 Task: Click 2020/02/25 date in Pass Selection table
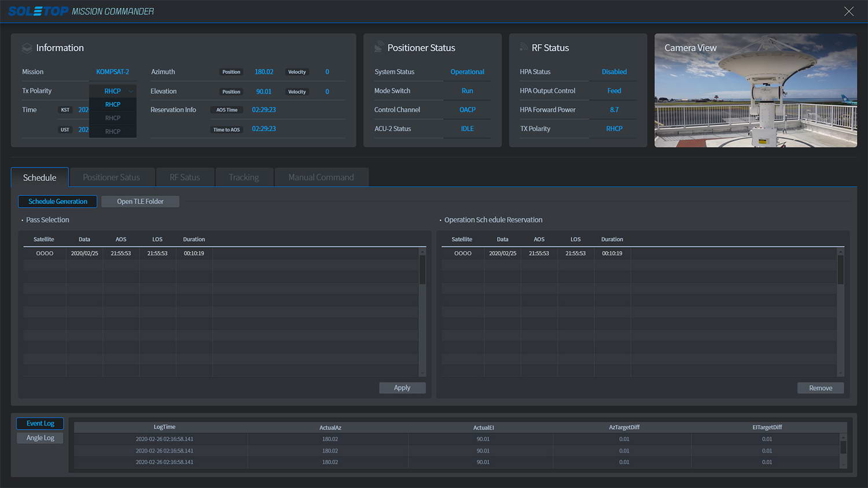(x=84, y=253)
